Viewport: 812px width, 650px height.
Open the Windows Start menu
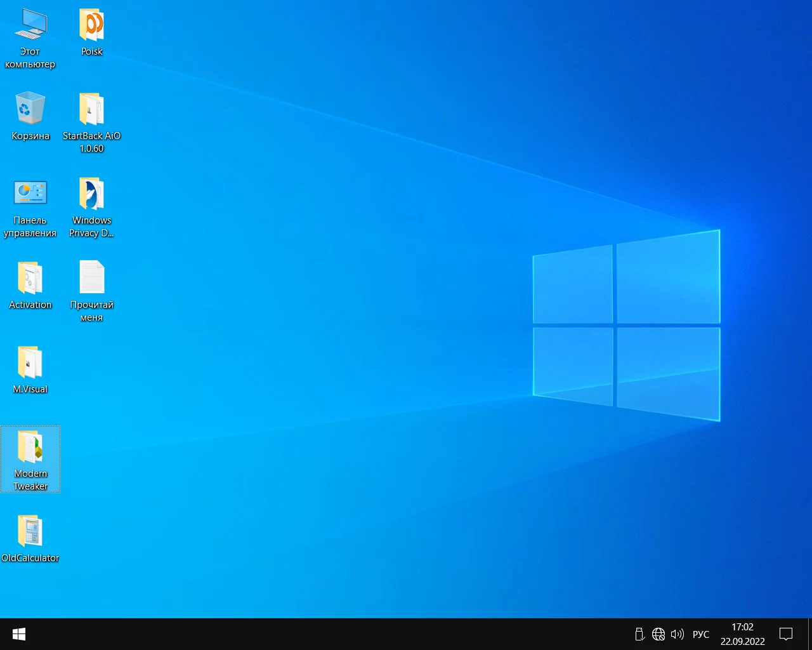[19, 634]
